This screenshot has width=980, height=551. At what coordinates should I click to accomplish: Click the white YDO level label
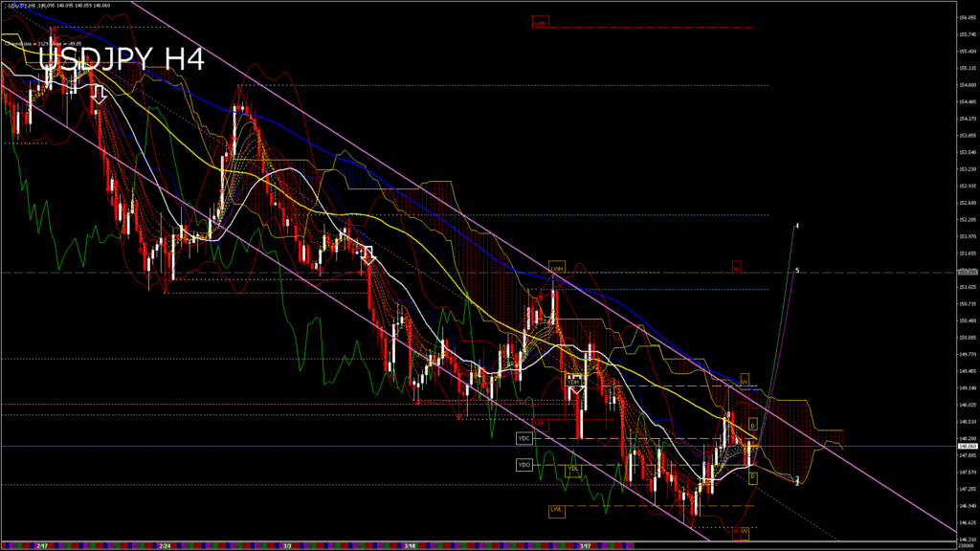pos(523,465)
